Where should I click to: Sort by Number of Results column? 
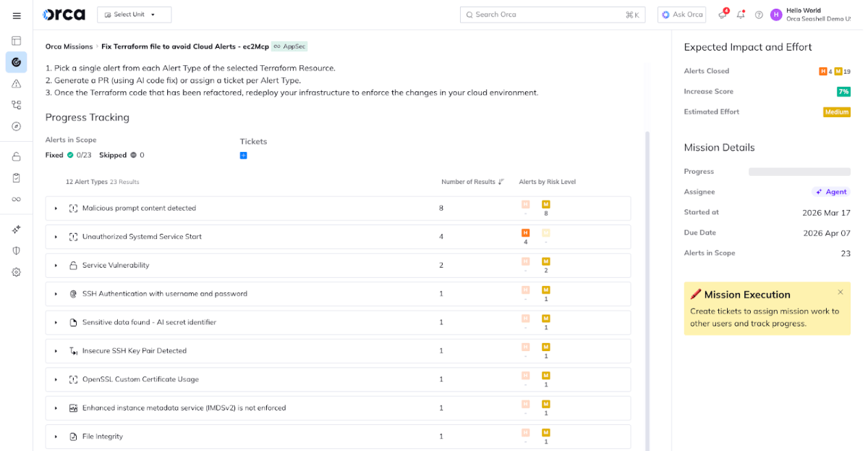click(x=472, y=182)
